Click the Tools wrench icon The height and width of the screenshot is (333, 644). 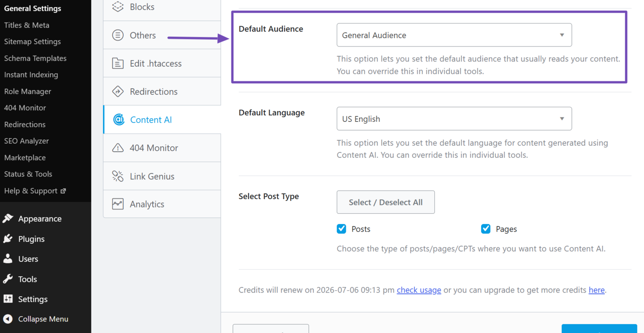pos(8,279)
